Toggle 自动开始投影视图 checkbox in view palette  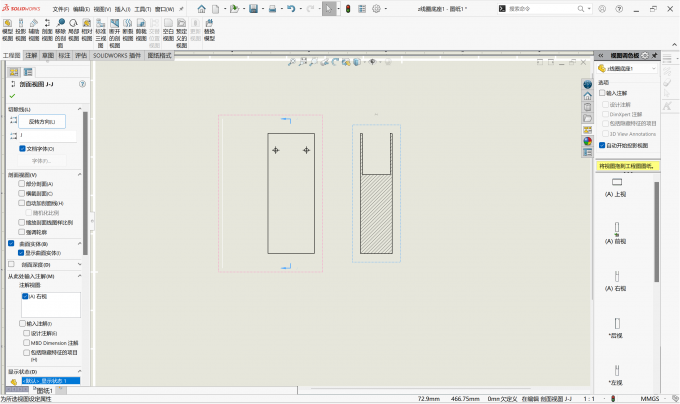coord(602,145)
